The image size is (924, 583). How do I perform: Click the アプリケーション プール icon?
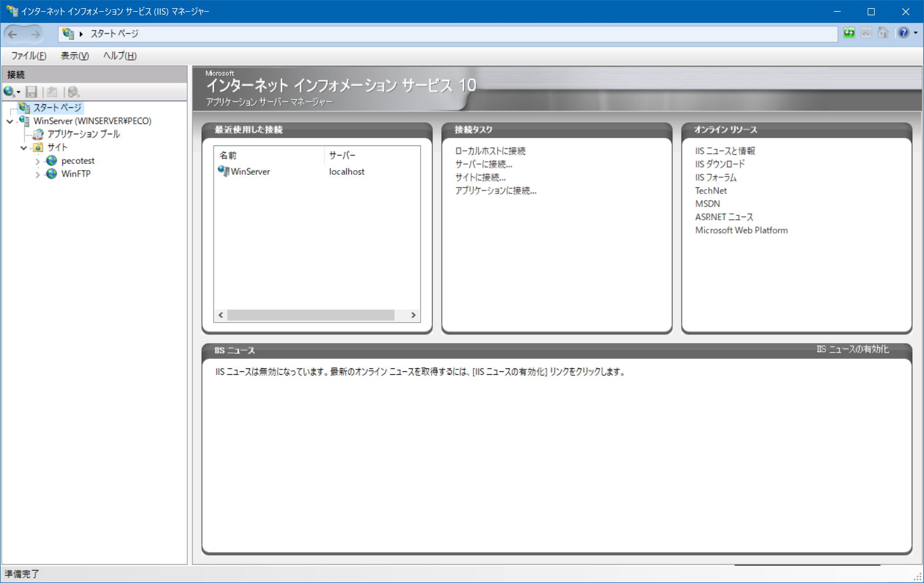(38, 134)
